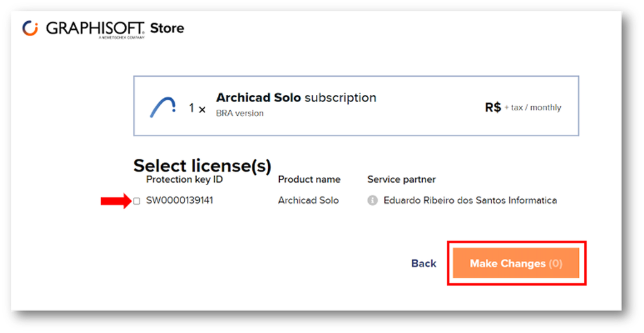
Task: Check the SW0000139141 license checkbox
Action: [x=137, y=201]
